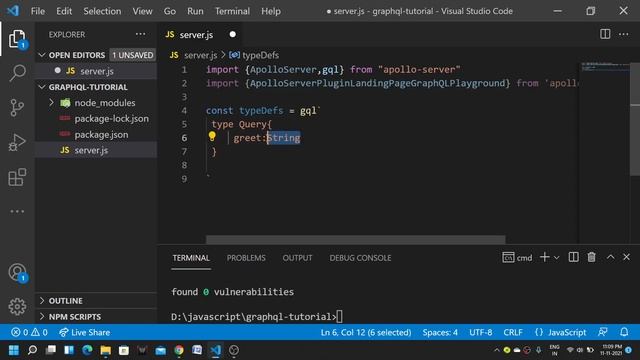This screenshot has height=360, width=640.
Task: Show code actions lightbulb on line 6
Action: (212, 136)
